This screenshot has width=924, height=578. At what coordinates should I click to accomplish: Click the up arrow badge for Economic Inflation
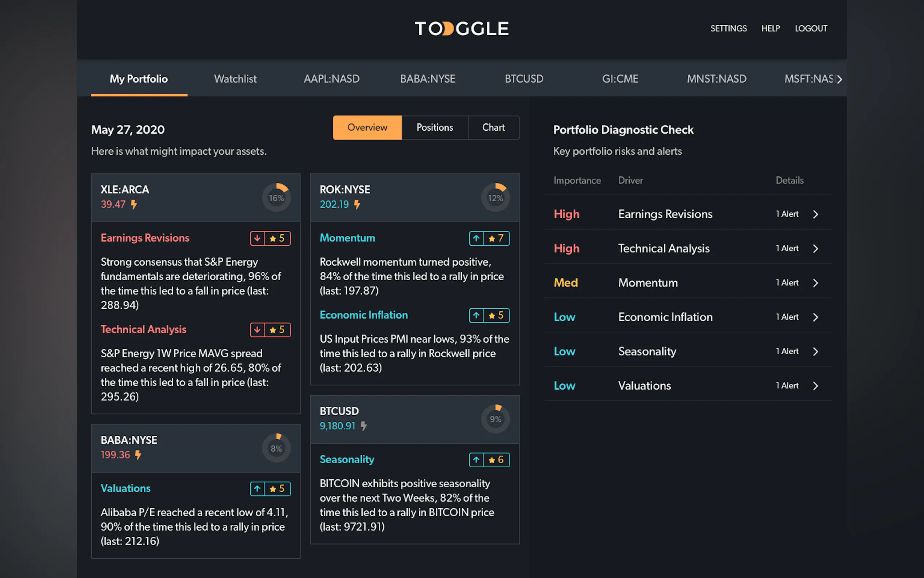[x=476, y=315]
